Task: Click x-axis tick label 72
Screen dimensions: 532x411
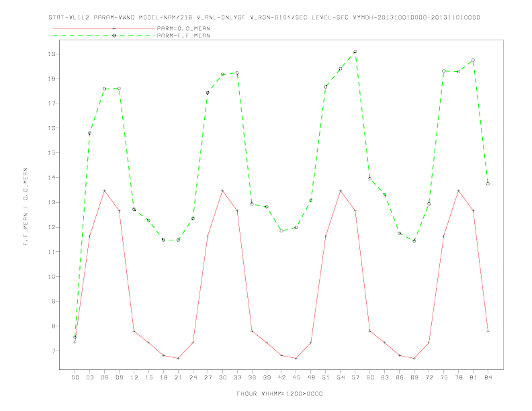Action: click(429, 377)
